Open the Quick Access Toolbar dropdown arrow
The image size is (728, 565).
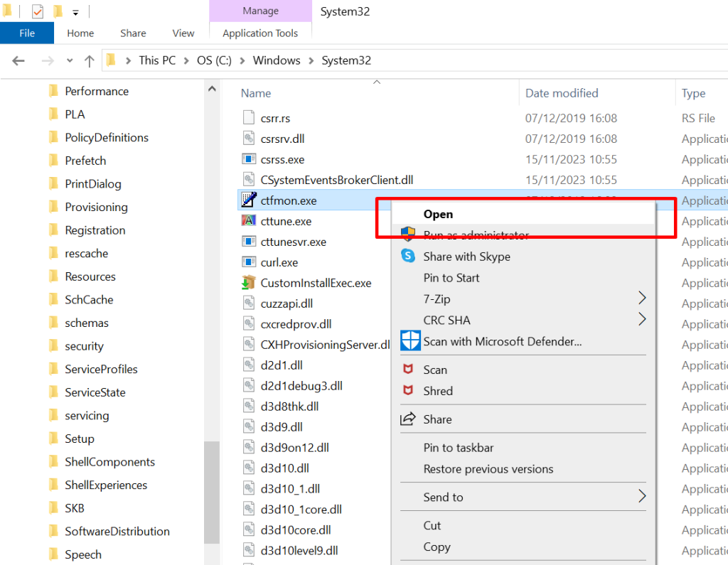(x=76, y=12)
